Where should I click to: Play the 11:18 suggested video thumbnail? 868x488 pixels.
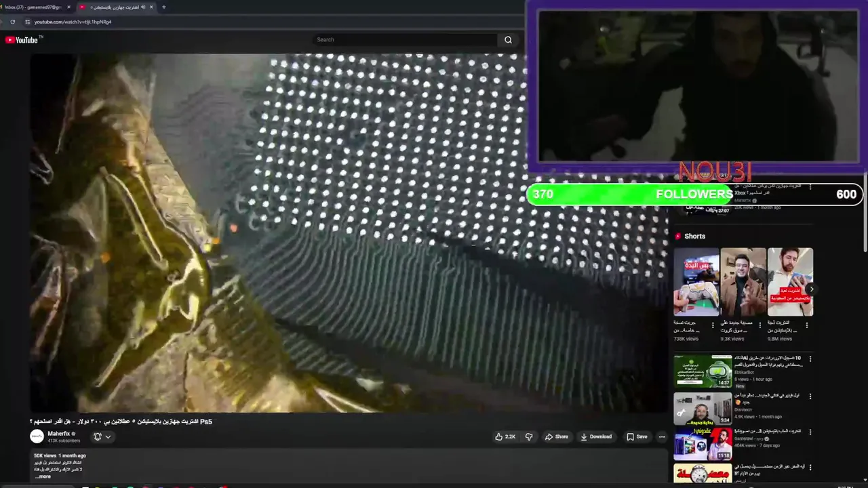click(703, 444)
